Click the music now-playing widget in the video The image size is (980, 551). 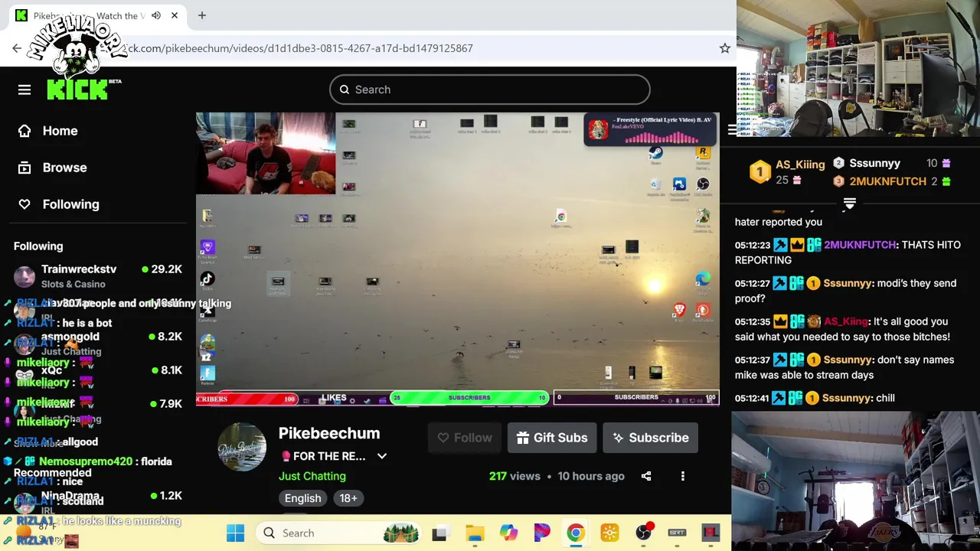pos(650,130)
